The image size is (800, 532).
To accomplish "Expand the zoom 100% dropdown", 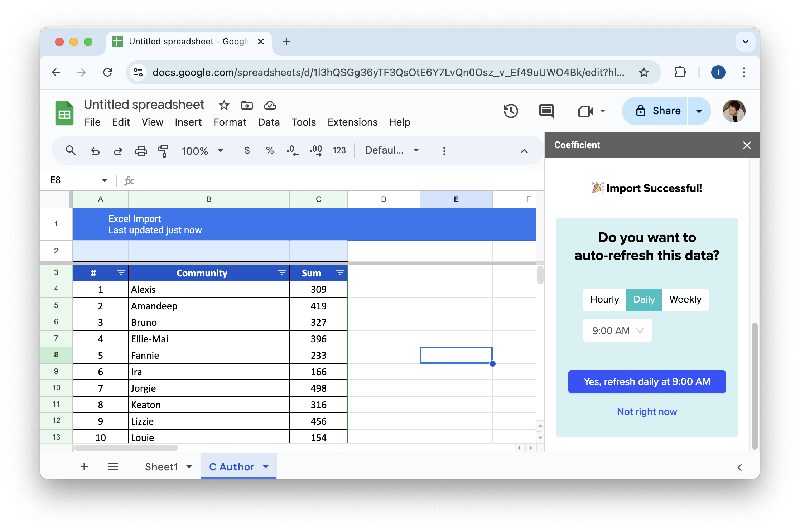I will 221,151.
